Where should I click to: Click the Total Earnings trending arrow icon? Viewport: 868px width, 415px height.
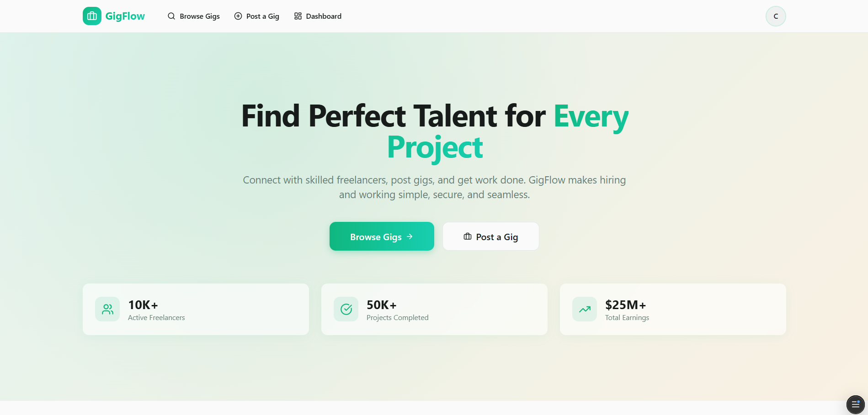tap(584, 309)
